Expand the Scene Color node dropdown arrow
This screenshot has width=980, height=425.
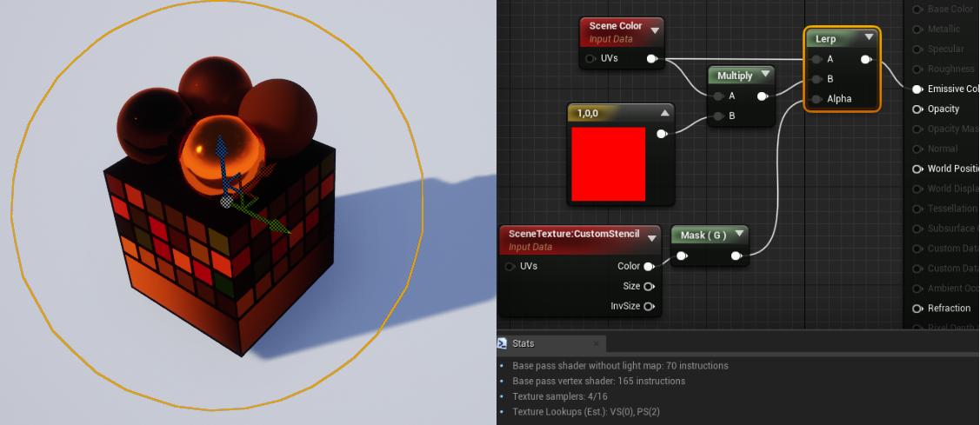(655, 30)
